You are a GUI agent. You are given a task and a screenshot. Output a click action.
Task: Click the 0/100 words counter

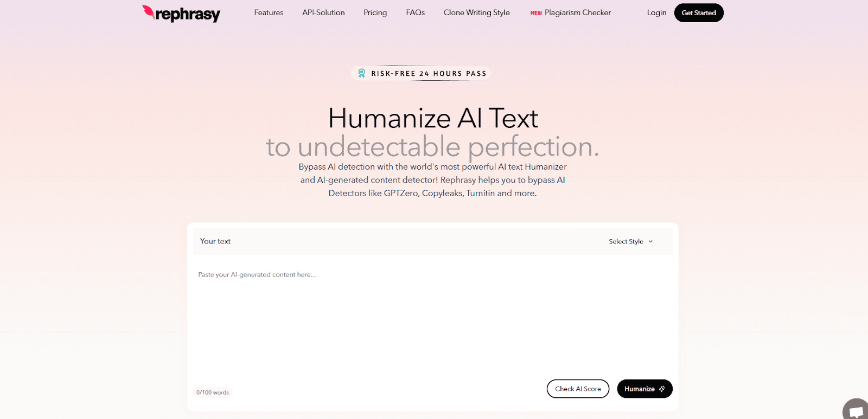point(213,392)
